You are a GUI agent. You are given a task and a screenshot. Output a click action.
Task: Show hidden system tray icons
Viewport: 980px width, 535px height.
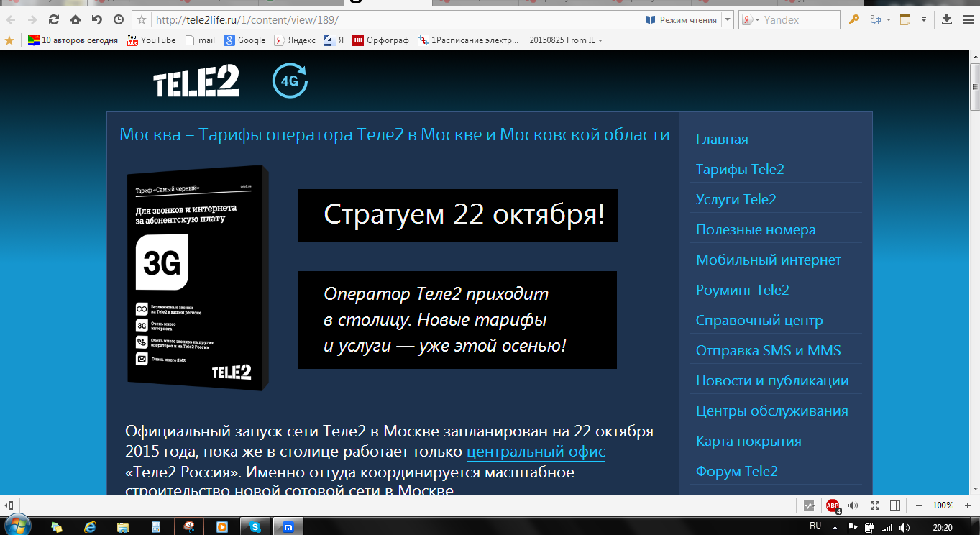click(836, 526)
